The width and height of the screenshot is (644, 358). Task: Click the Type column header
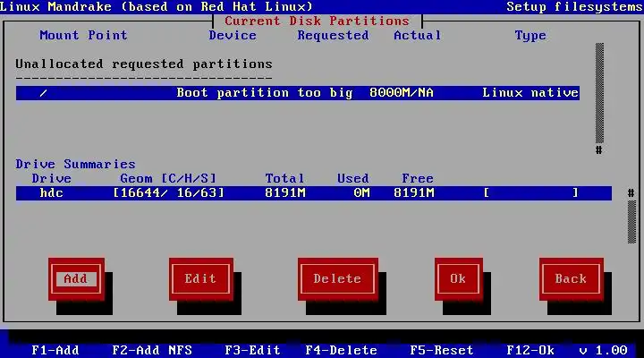click(x=530, y=36)
